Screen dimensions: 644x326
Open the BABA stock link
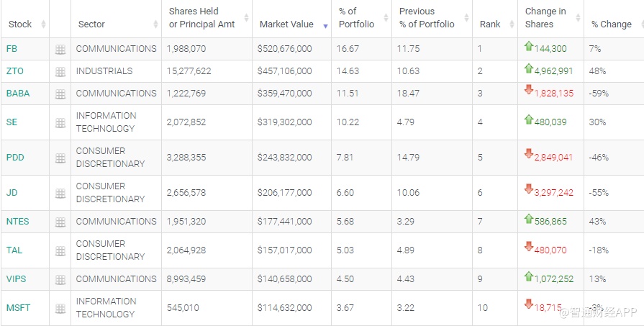click(18, 94)
